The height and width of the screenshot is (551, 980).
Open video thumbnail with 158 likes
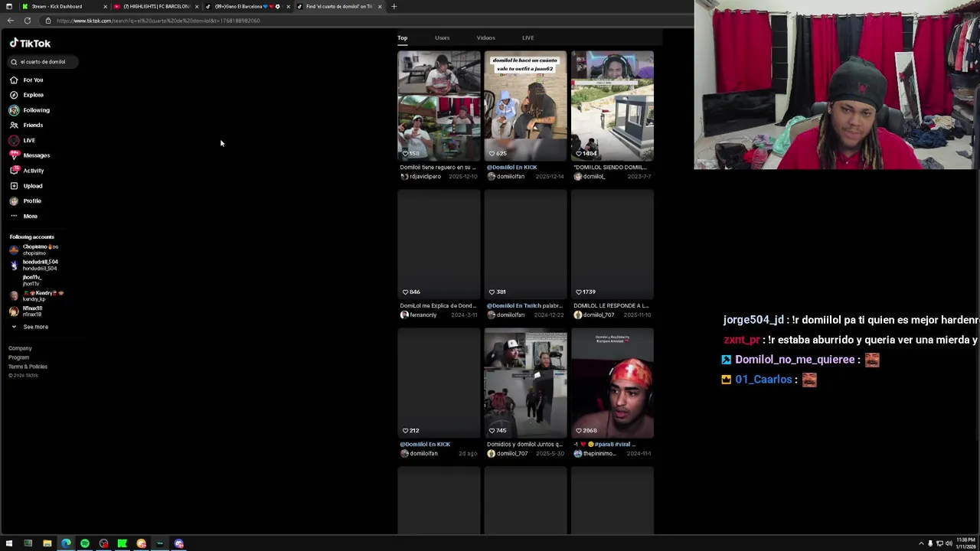[439, 106]
